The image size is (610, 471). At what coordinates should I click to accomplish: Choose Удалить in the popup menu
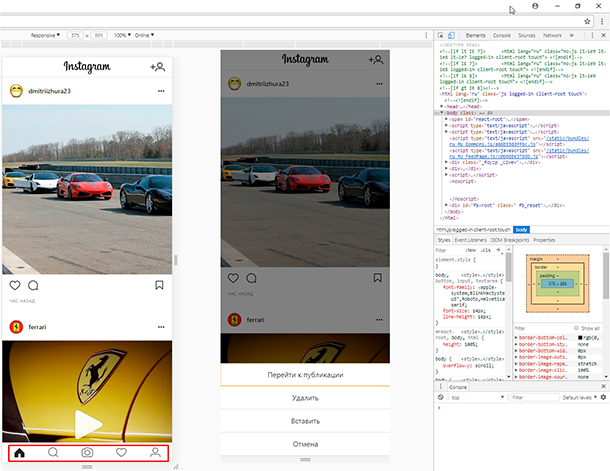305,398
